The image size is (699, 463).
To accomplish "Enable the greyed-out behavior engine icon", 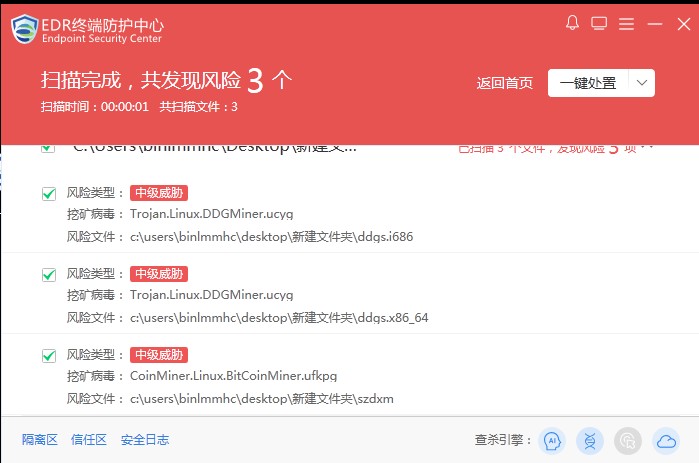I will tap(628, 441).
